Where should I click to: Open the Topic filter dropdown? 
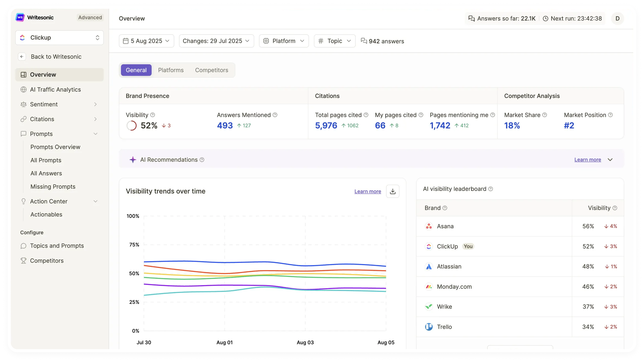click(334, 41)
